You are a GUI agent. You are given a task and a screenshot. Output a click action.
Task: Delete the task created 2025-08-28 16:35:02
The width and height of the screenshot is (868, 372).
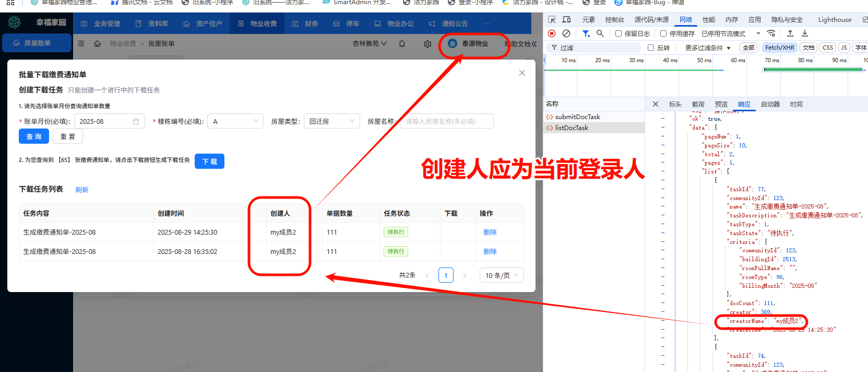point(490,251)
